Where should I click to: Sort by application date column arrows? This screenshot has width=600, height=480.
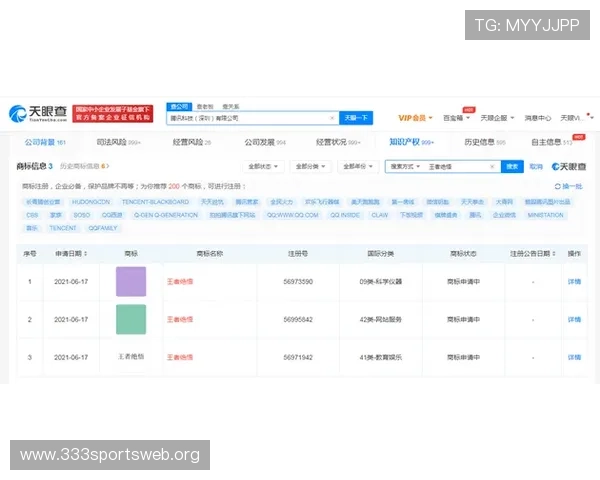coord(85,253)
